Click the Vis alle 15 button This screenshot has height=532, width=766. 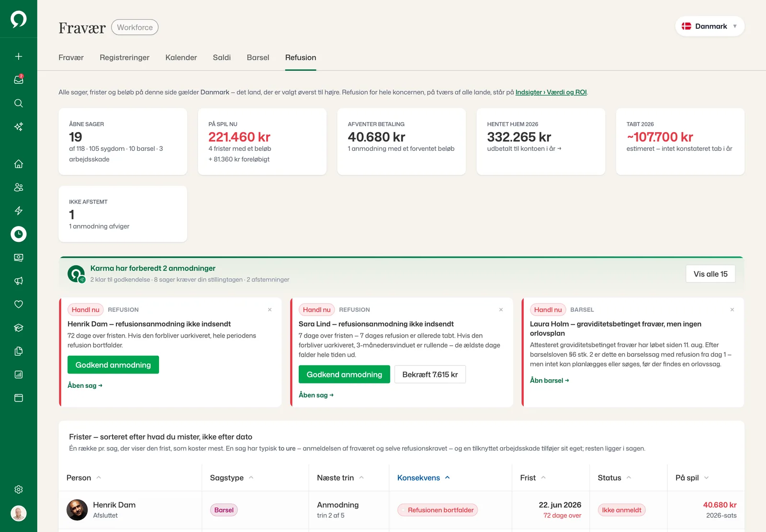pos(710,274)
